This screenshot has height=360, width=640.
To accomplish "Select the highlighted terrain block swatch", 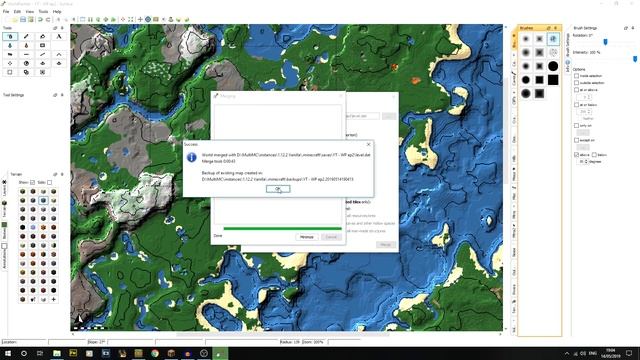I will [43, 200].
